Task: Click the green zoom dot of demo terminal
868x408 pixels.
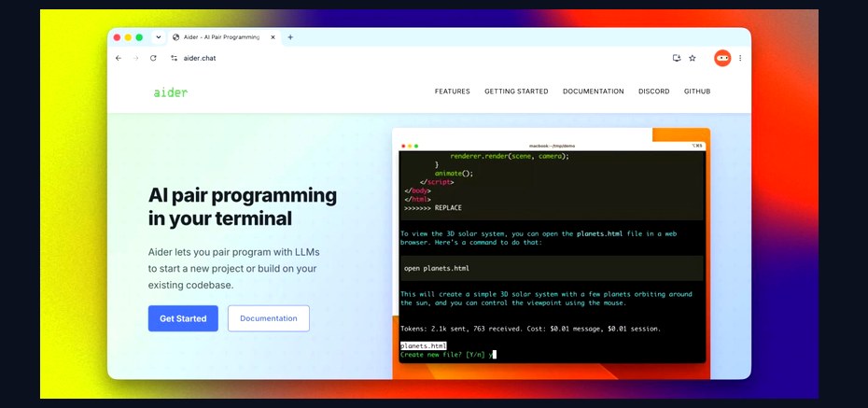Action: [x=416, y=147]
